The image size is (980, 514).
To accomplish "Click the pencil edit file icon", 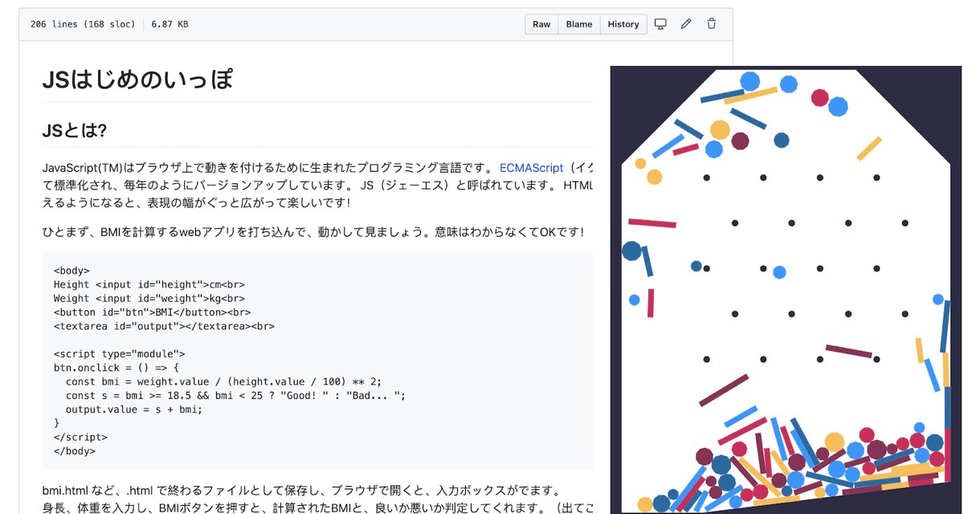I will 685,24.
